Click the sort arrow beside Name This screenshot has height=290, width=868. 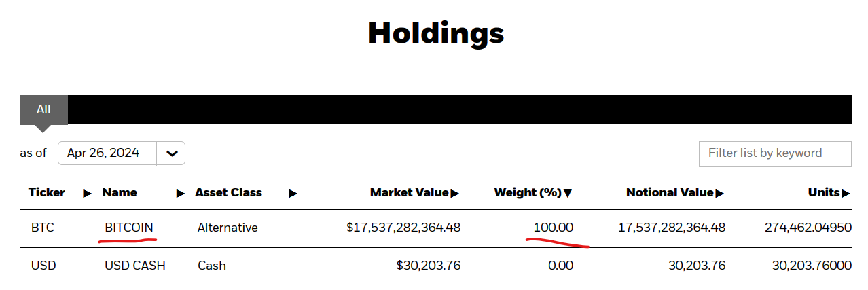tap(181, 194)
